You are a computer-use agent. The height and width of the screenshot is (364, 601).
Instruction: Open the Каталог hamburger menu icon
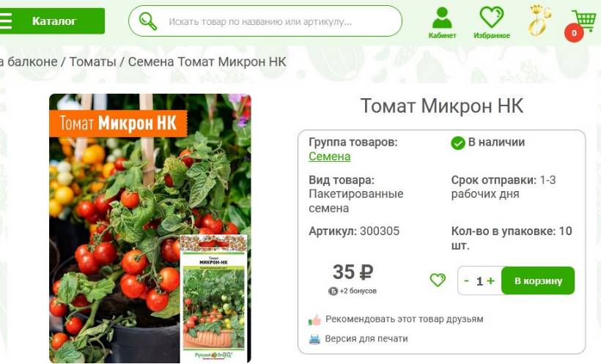pos(5,21)
